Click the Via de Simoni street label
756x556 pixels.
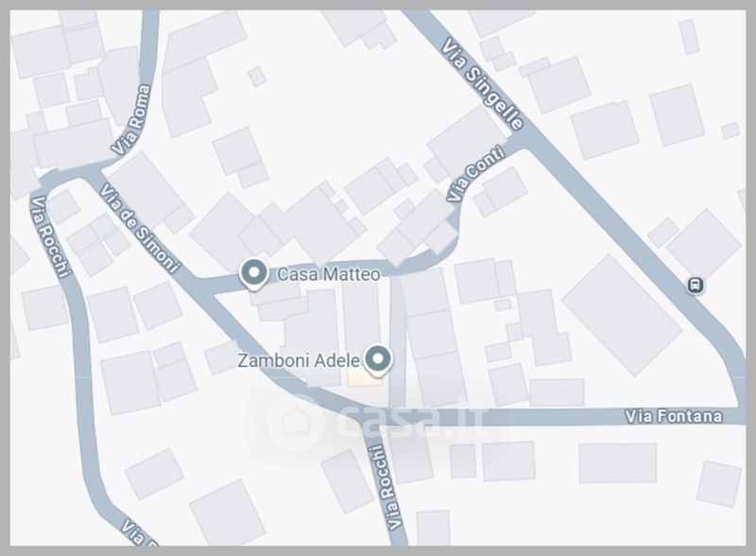click(x=140, y=228)
